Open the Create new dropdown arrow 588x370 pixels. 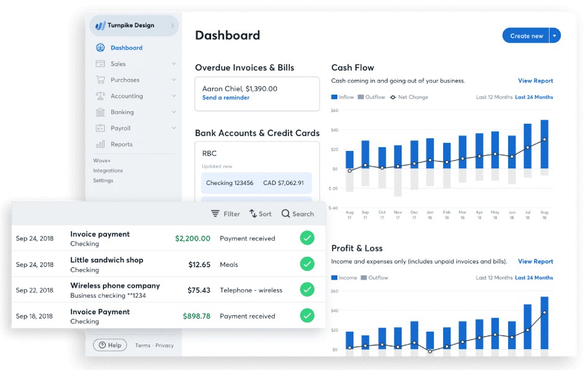[x=555, y=36]
